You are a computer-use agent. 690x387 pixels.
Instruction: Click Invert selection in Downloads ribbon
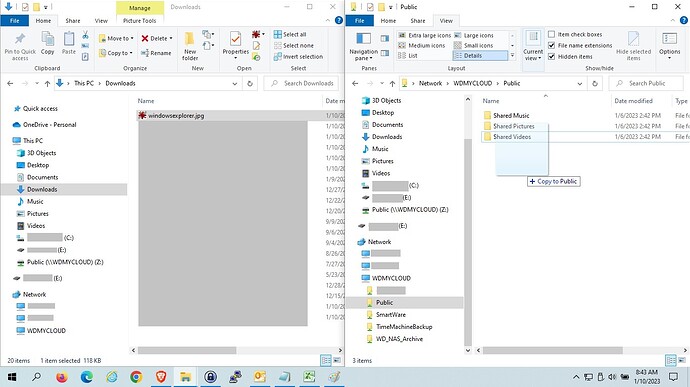[298, 56]
